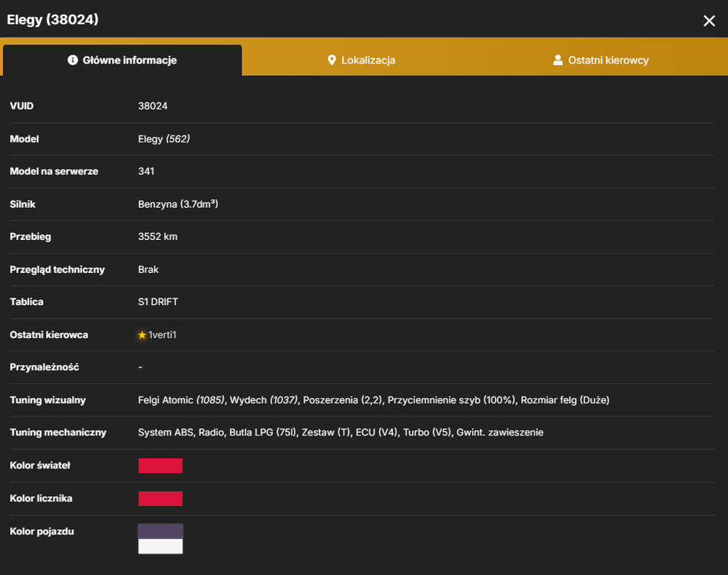
Task: Click the mileage value 3552 km
Action: tap(157, 237)
